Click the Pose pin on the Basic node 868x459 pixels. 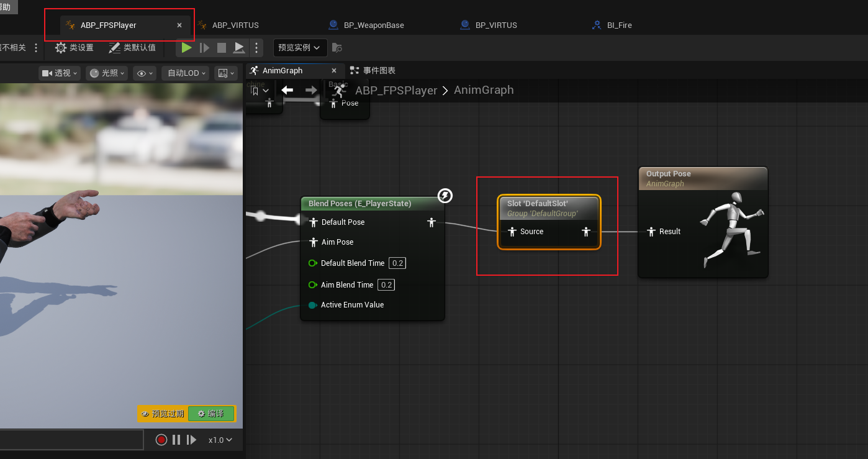[x=332, y=103]
